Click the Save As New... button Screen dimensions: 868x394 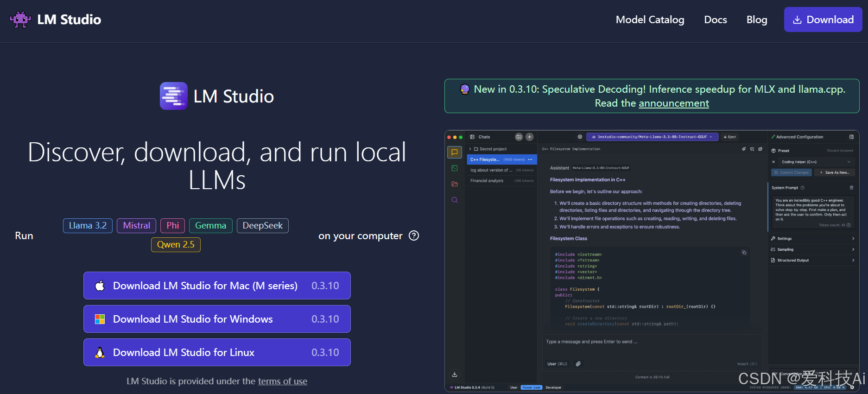[835, 172]
